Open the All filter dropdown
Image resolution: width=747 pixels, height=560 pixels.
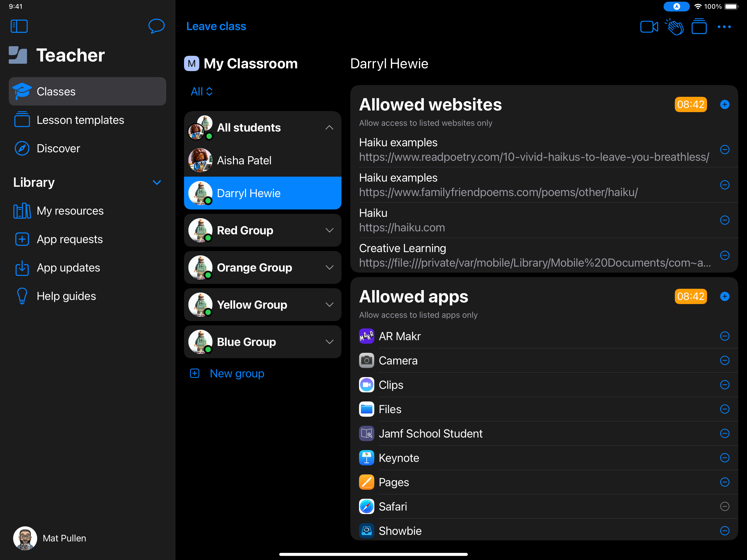[x=202, y=92]
